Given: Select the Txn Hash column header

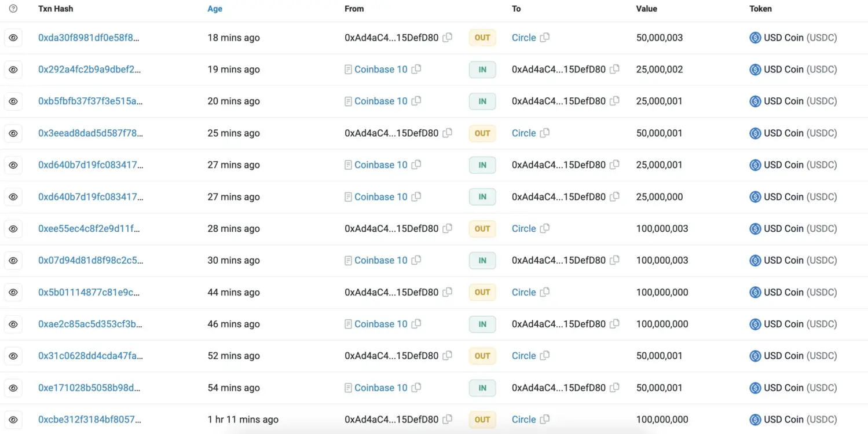Looking at the screenshot, I should tap(56, 9).
